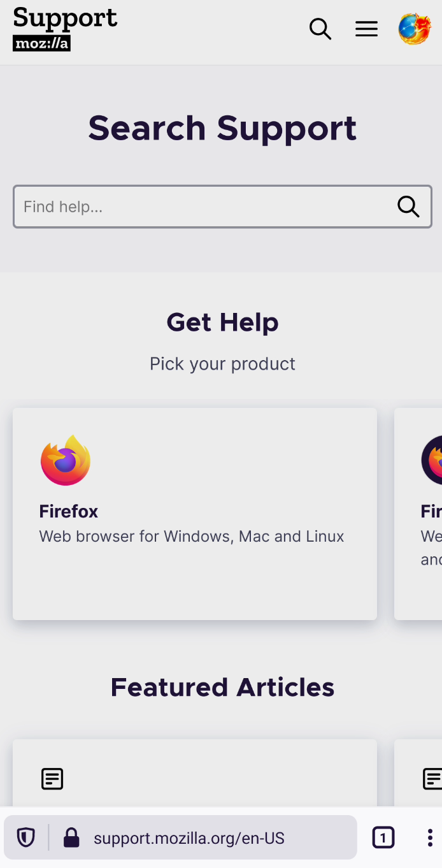This screenshot has height=868, width=442.
Task: Tap the lock security icon in the address bar
Action: point(71,837)
